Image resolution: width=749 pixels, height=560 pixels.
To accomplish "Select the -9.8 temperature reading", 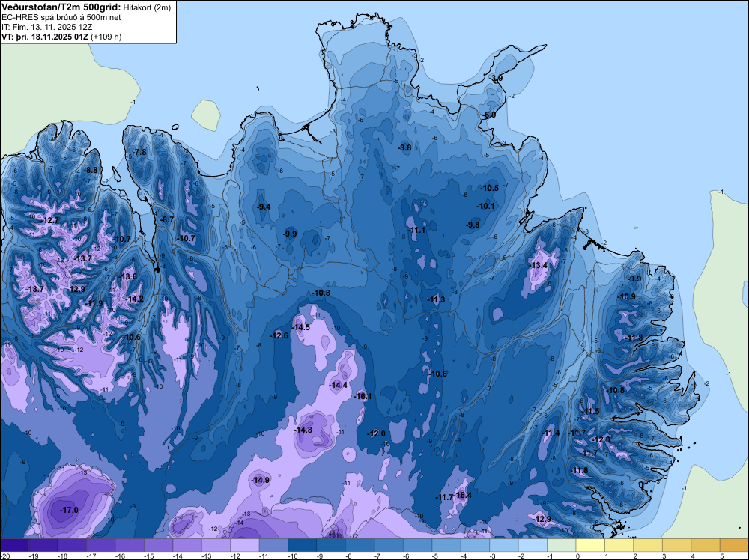I will tap(473, 225).
